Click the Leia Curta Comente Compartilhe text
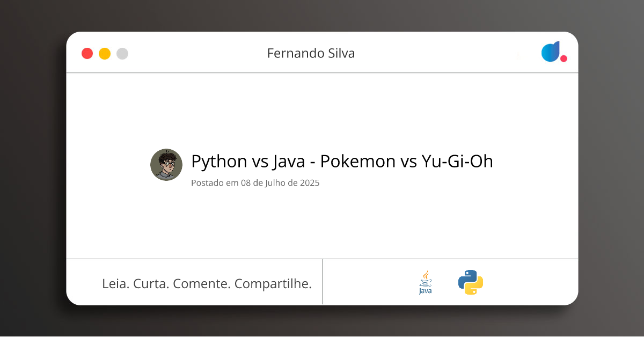Screen dimensions: 644x337 coord(207,283)
